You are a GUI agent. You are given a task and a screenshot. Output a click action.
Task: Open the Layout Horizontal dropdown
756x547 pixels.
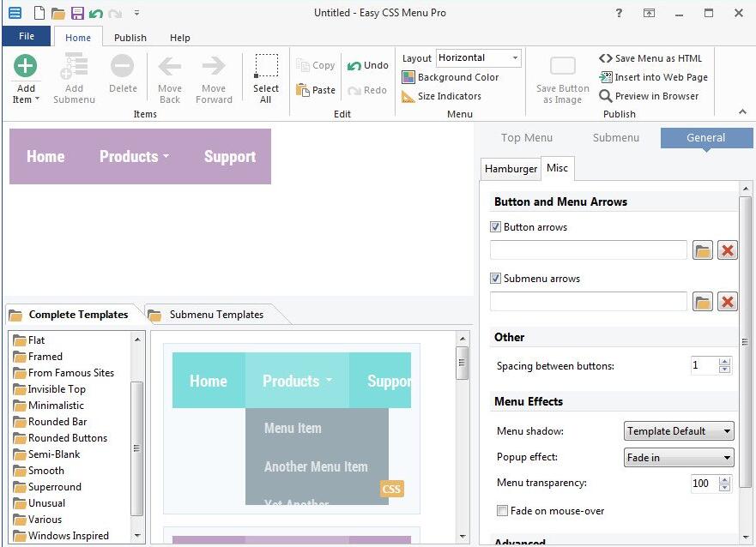[x=479, y=57]
